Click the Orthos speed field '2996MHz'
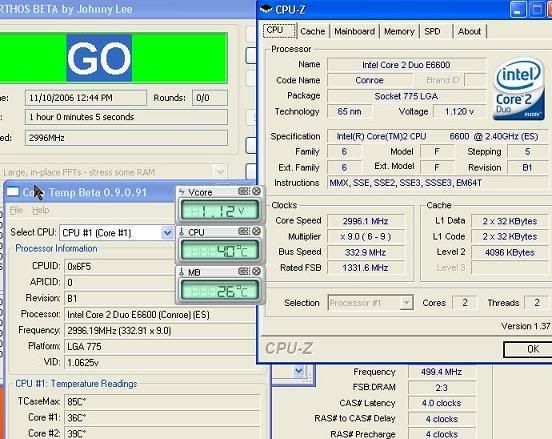 click(126, 138)
